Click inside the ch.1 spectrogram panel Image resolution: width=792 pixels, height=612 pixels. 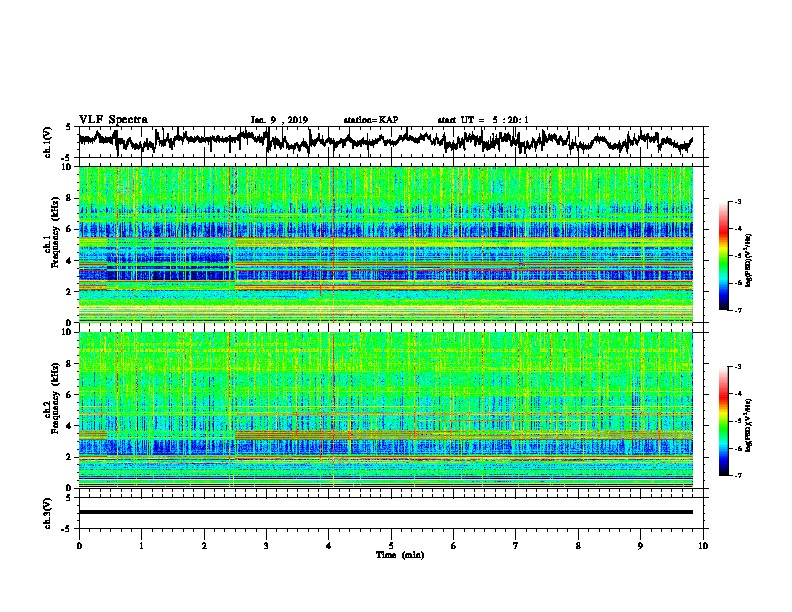[385, 244]
